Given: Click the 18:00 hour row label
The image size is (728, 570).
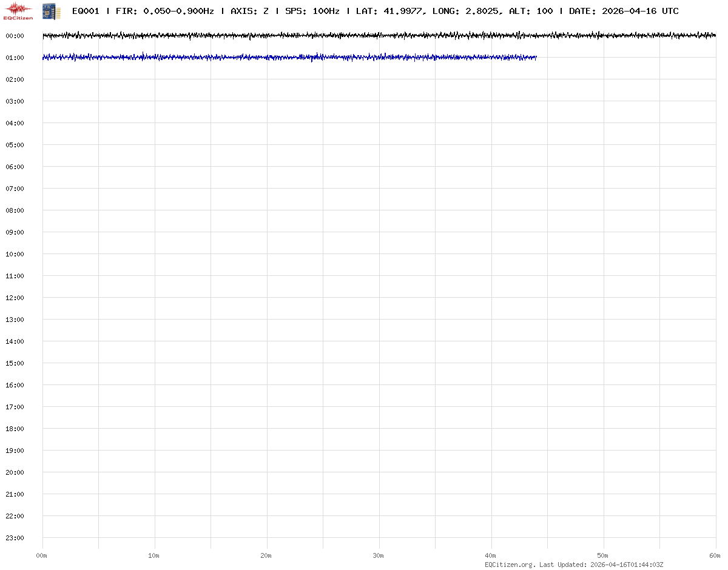Looking at the screenshot, I should point(15,429).
